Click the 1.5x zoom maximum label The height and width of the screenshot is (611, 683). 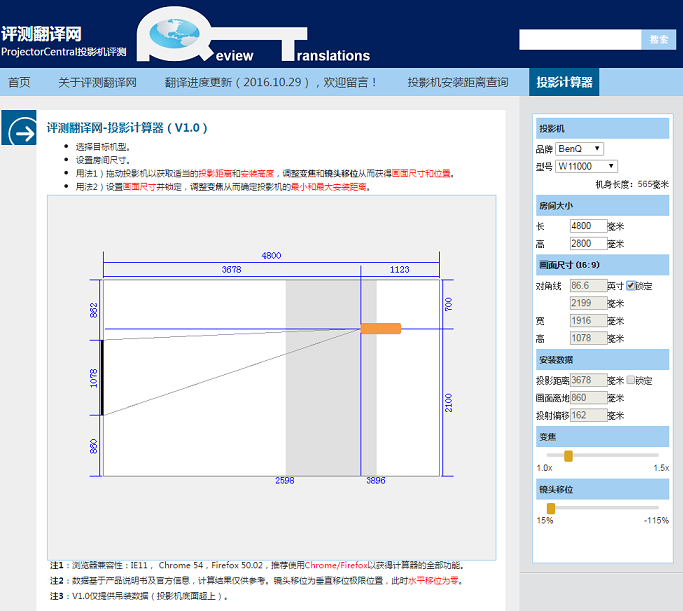(661, 468)
